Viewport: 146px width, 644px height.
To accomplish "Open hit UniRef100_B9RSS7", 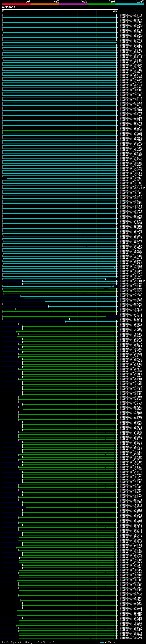I will pyautogui.click(x=131, y=20).
